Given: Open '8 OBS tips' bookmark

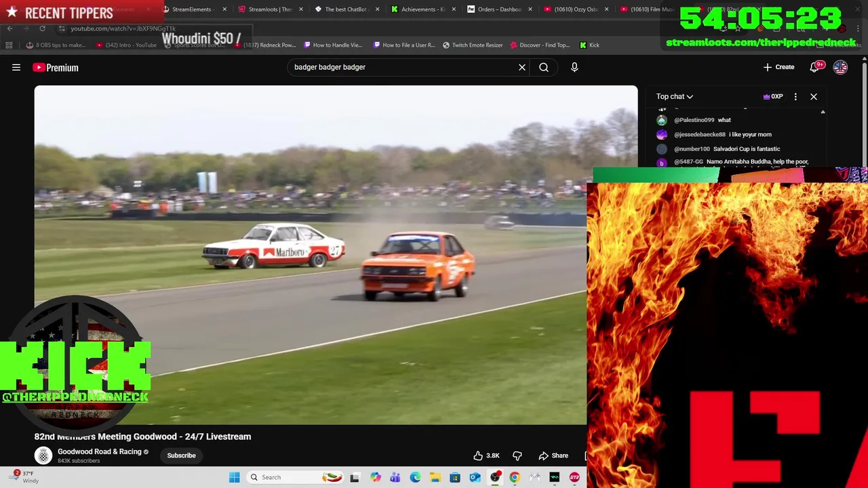Looking at the screenshot, I should 56,45.
